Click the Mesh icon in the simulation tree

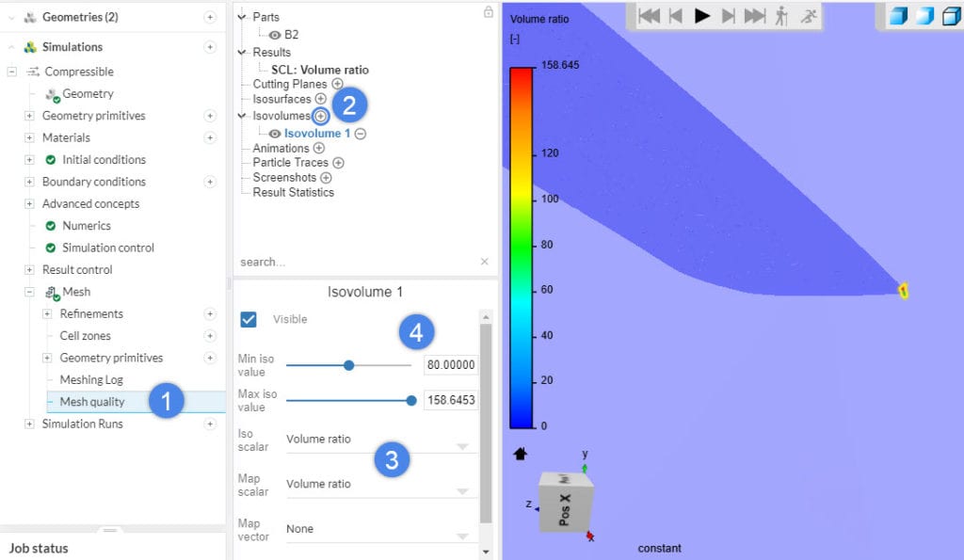tap(50, 291)
